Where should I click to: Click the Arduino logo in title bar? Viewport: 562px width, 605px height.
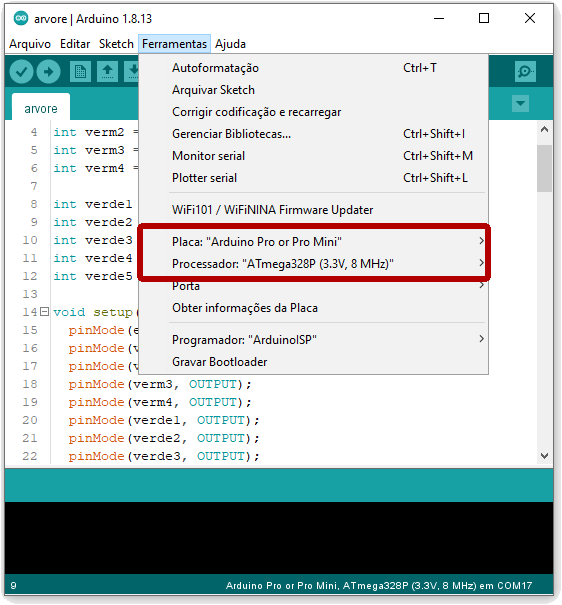[x=21, y=18]
